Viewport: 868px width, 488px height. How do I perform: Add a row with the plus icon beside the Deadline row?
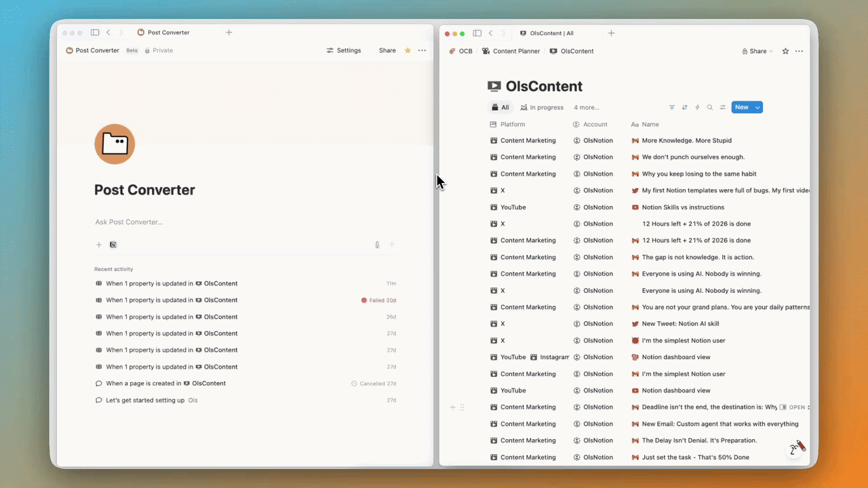coord(453,407)
